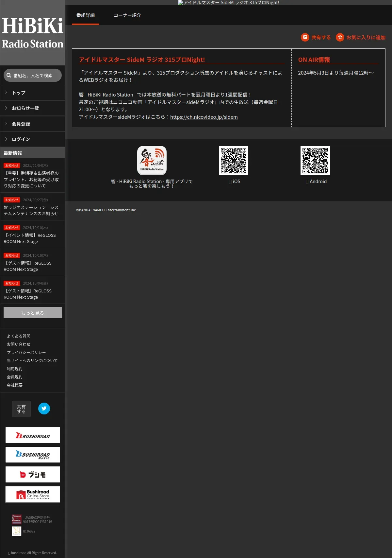This screenshot has height=558, width=392.
Task: Open the ch.nicovideo.jp/sidem link
Action: click(x=204, y=117)
